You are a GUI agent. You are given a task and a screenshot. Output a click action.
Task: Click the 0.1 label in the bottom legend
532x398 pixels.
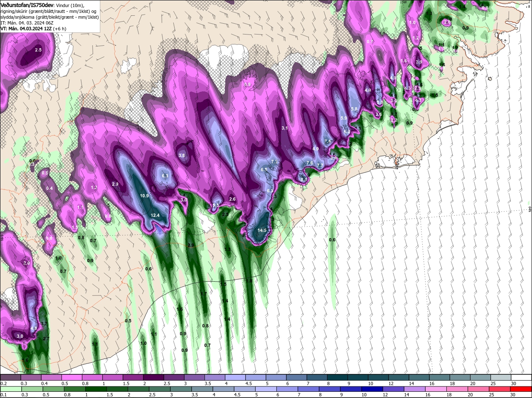click(3, 395)
